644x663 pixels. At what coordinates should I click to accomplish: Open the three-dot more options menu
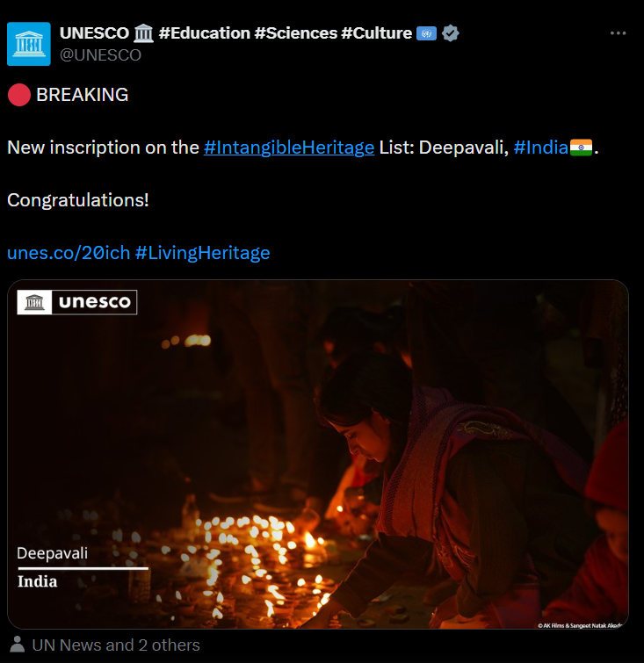(x=618, y=33)
